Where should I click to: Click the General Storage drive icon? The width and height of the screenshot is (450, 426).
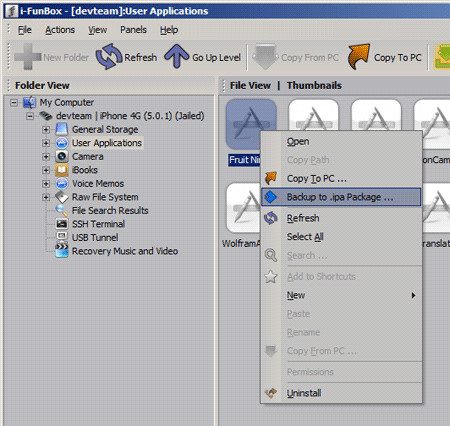[x=62, y=129]
